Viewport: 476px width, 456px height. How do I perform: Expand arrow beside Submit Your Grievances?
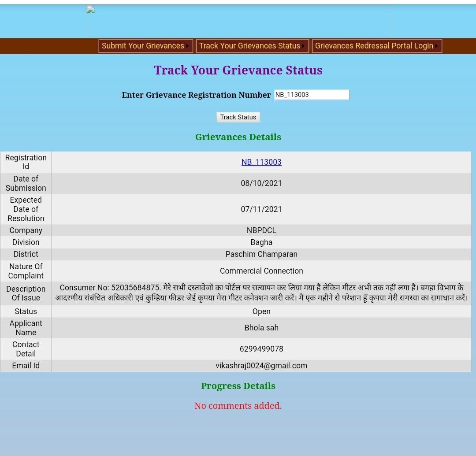tap(188, 46)
